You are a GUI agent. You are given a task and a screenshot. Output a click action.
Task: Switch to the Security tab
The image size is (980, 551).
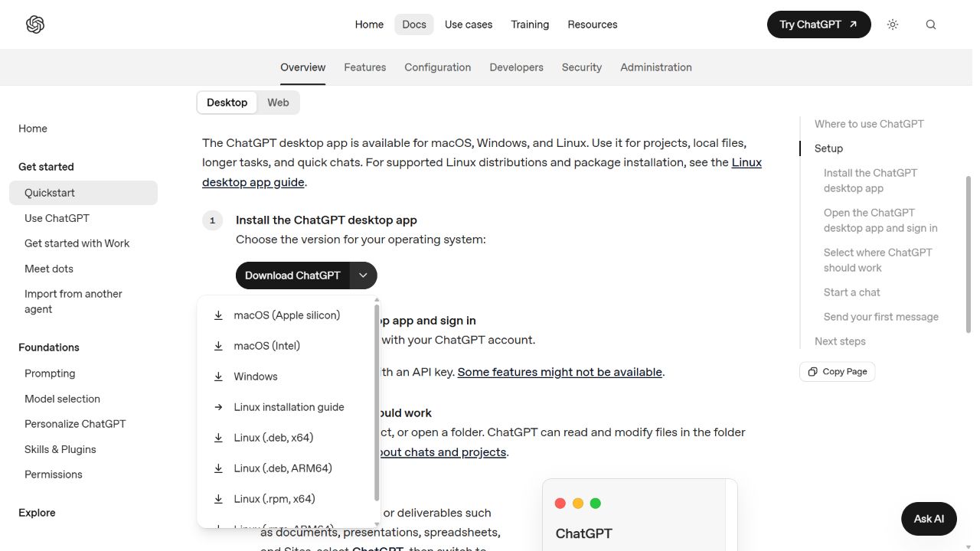pos(582,67)
